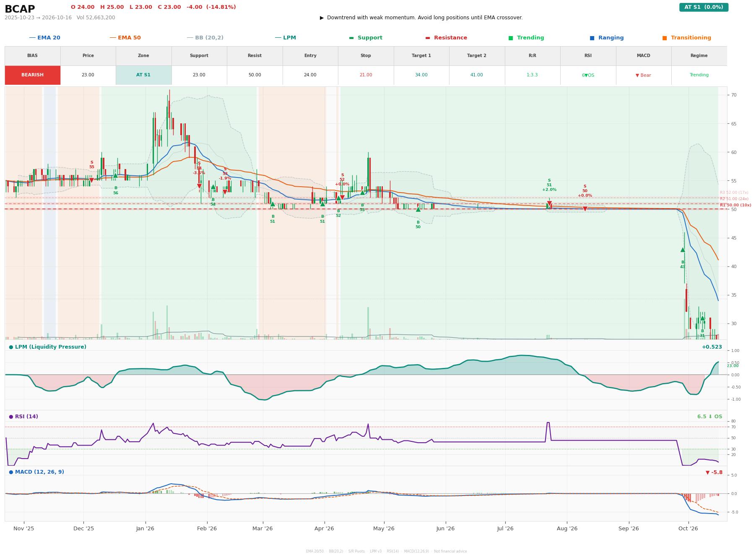
Task: Toggle the LPM legend entry
Action: pos(285,38)
